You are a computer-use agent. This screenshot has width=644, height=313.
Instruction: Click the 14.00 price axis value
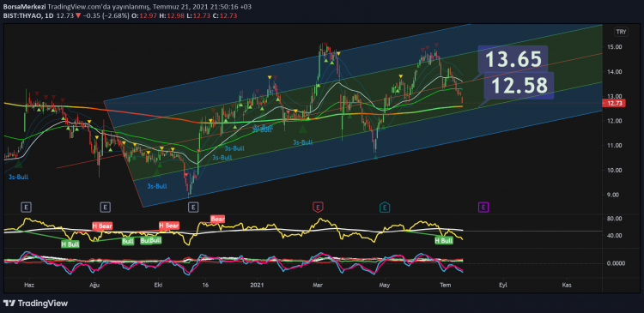click(x=614, y=71)
